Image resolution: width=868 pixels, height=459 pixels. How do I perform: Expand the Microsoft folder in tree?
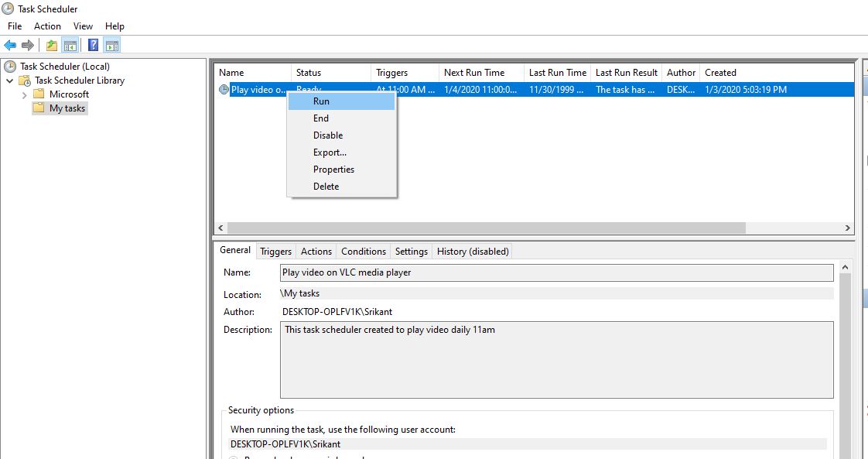pos(24,94)
